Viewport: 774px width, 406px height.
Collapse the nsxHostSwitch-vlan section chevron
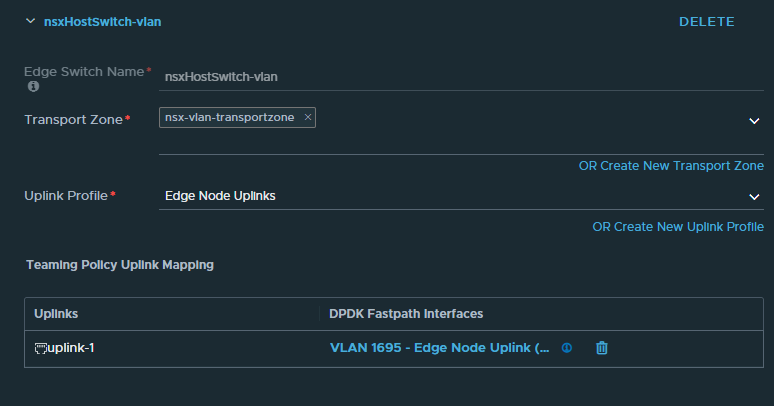point(30,21)
